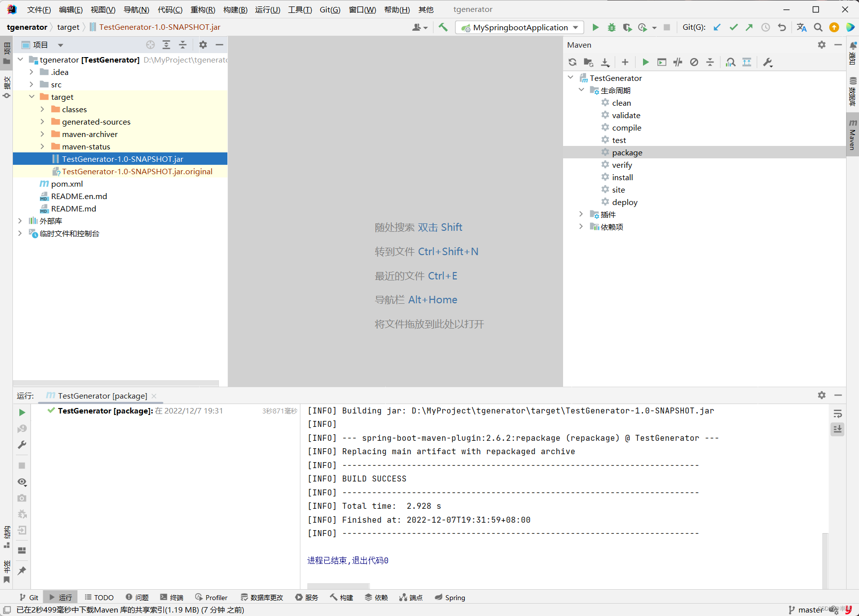The height and width of the screenshot is (616, 859).
Task: Open Search Everywhere magnifier icon
Action: tap(818, 27)
